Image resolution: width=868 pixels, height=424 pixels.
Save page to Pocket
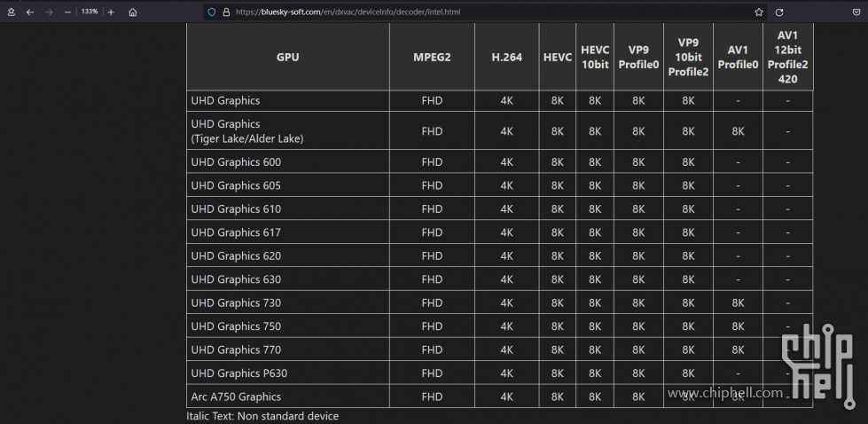856,12
